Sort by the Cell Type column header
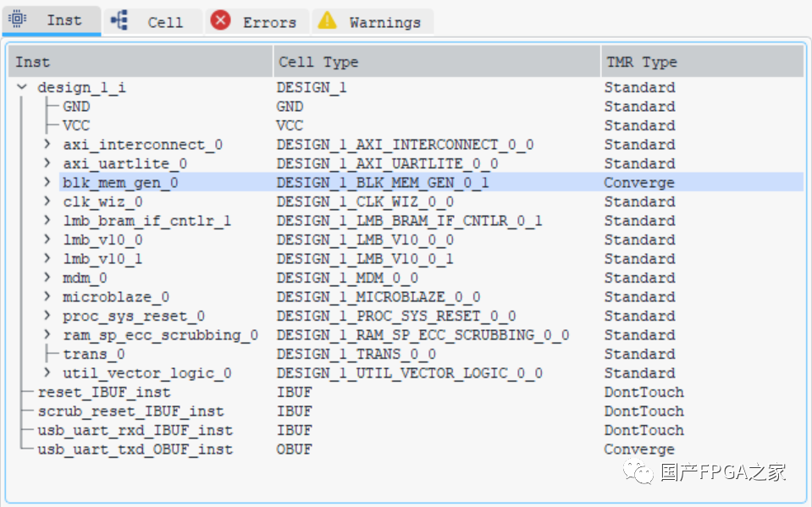 pyautogui.click(x=317, y=62)
